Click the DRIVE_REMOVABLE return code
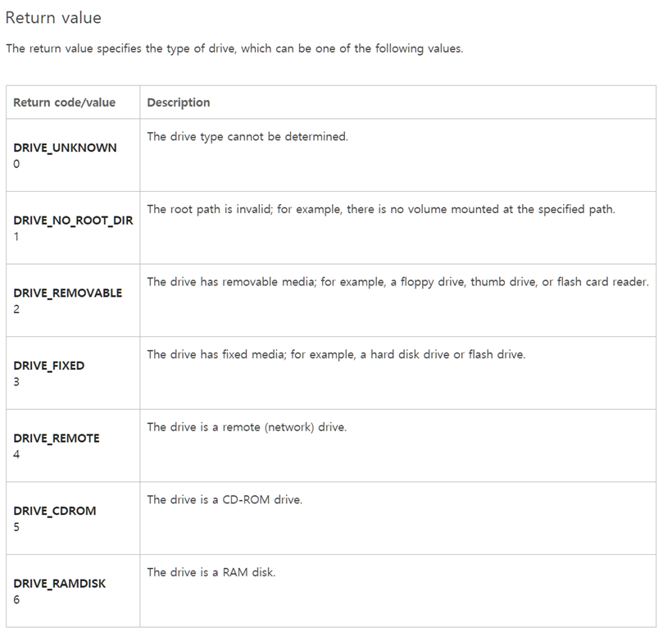The width and height of the screenshot is (672, 637). click(x=68, y=293)
